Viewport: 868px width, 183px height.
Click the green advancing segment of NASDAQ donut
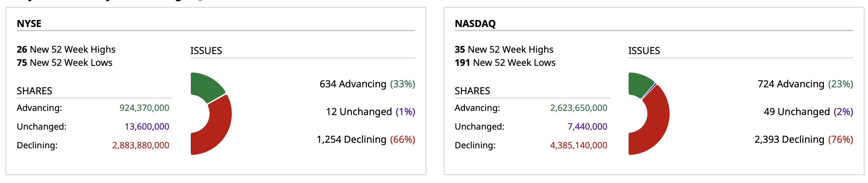tap(639, 84)
